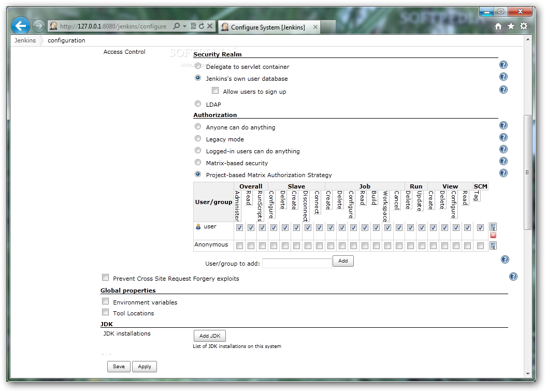The width and height of the screenshot is (546, 392).
Task: Open help for Legacy mode
Action: pyautogui.click(x=503, y=137)
